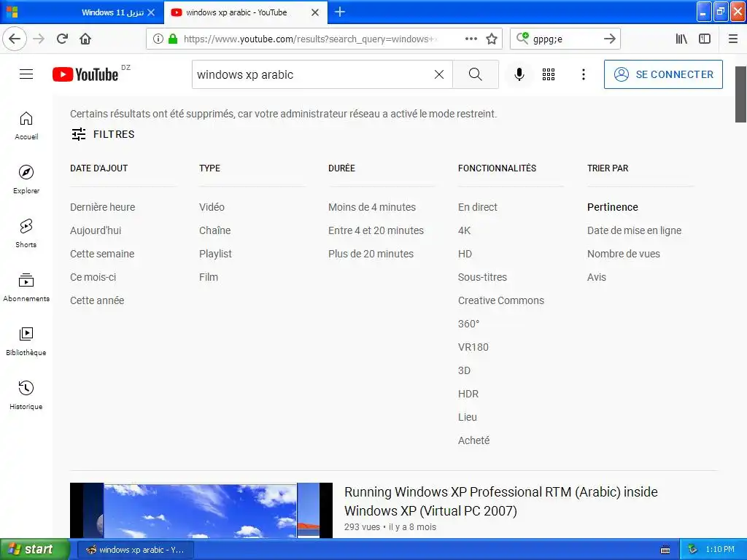
Task: Filter by Dernière heure
Action: pos(102,207)
